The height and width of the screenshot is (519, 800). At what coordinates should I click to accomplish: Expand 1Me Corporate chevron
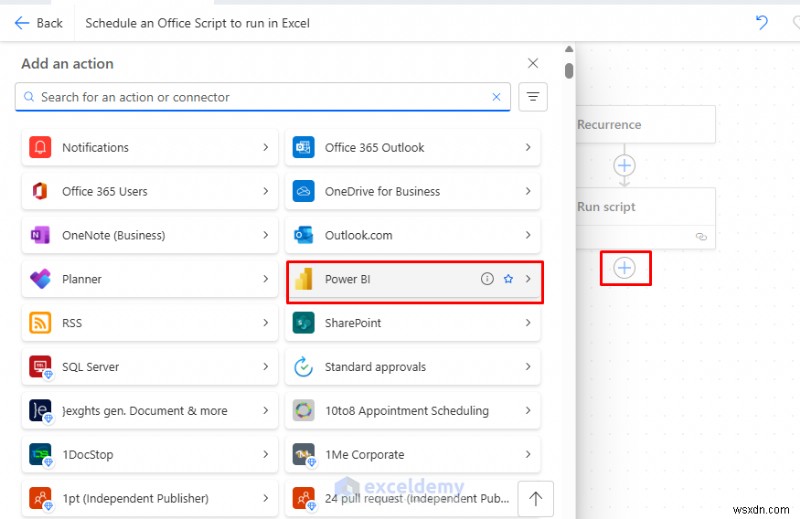528,455
